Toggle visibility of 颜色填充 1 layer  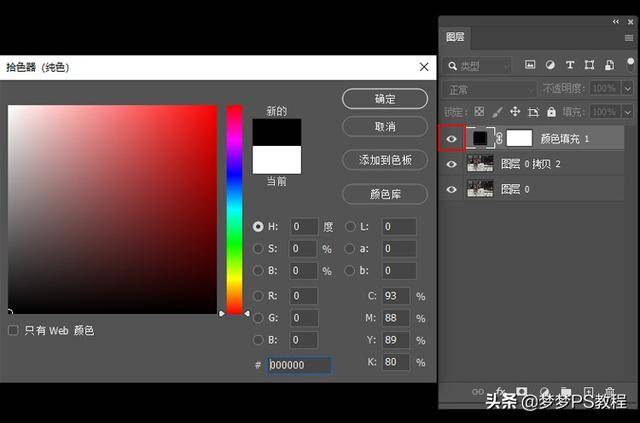(451, 139)
